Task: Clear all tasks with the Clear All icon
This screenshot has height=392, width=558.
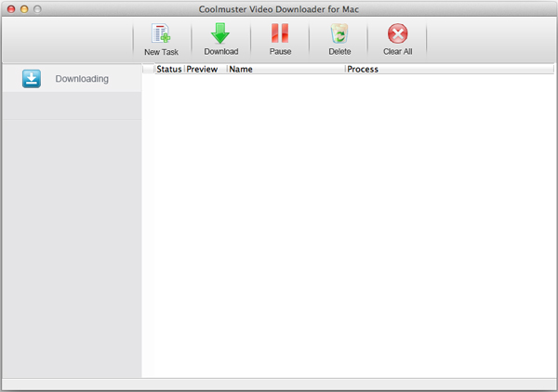Action: coord(397,33)
